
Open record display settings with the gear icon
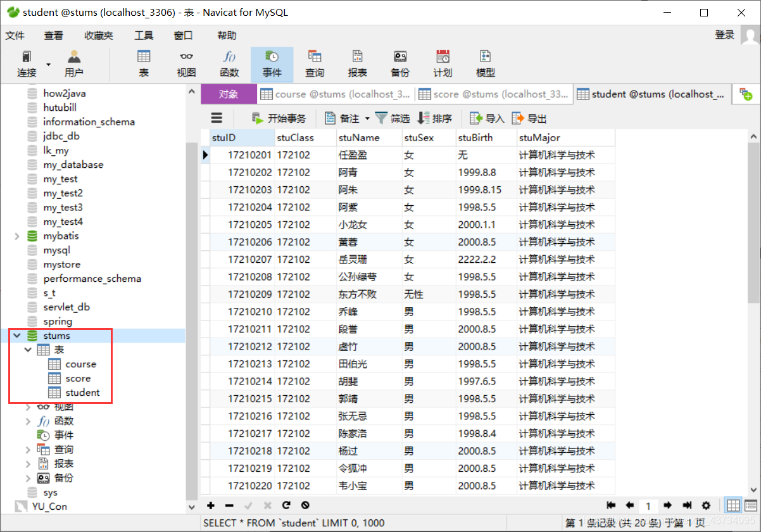(707, 505)
